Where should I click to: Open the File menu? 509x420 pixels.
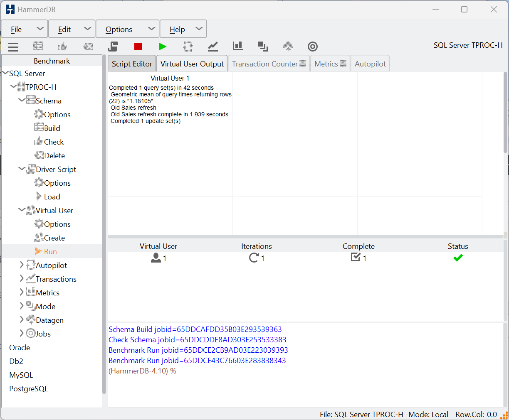25,29
